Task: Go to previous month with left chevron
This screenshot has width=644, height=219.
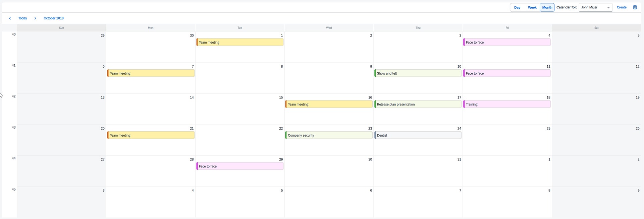Action: coord(10,18)
